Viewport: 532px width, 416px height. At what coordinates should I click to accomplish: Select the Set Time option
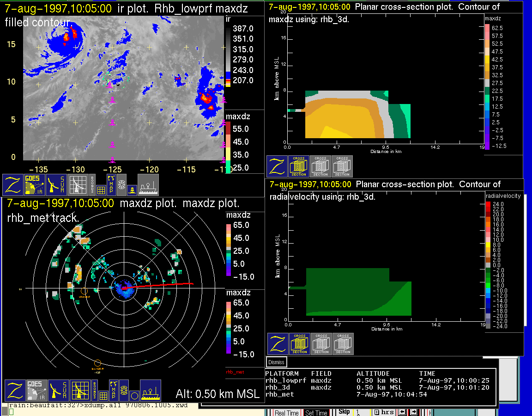coord(316,413)
